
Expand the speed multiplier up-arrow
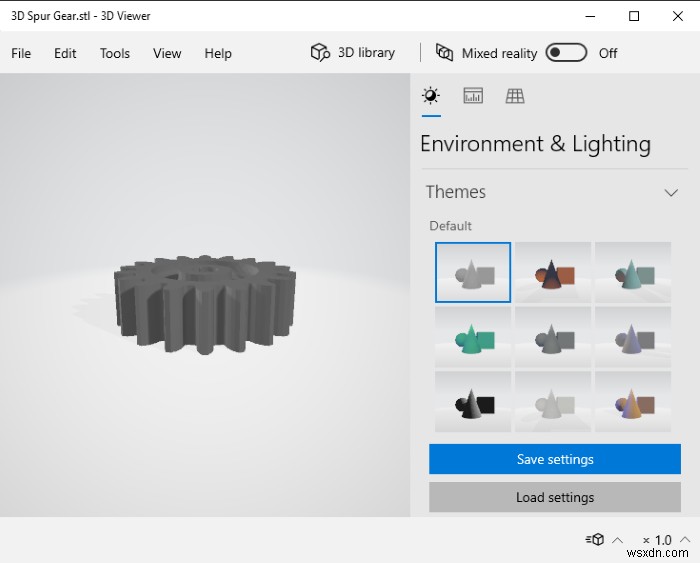click(685, 539)
